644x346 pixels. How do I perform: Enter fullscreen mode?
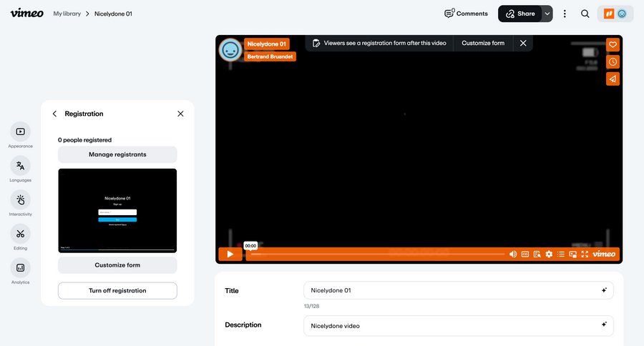(585, 254)
